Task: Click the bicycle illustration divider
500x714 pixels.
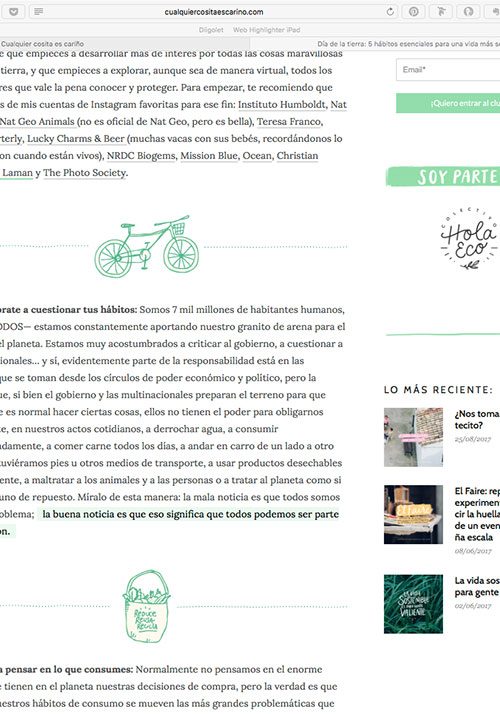Action: [x=147, y=246]
